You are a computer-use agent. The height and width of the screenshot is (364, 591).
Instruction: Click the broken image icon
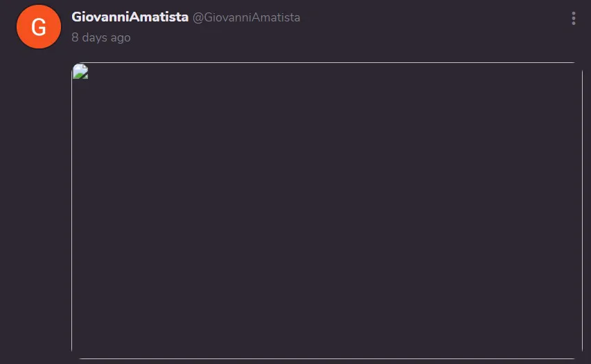[80, 71]
